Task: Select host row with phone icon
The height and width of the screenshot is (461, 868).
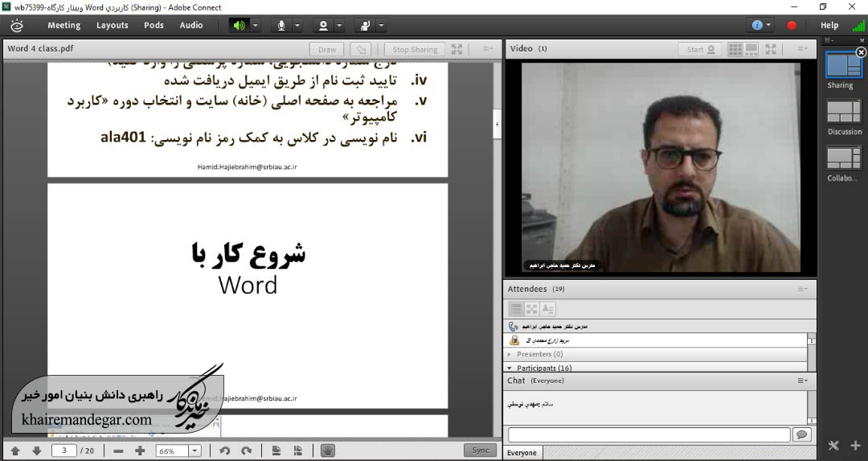Action: pyautogui.click(x=660, y=327)
